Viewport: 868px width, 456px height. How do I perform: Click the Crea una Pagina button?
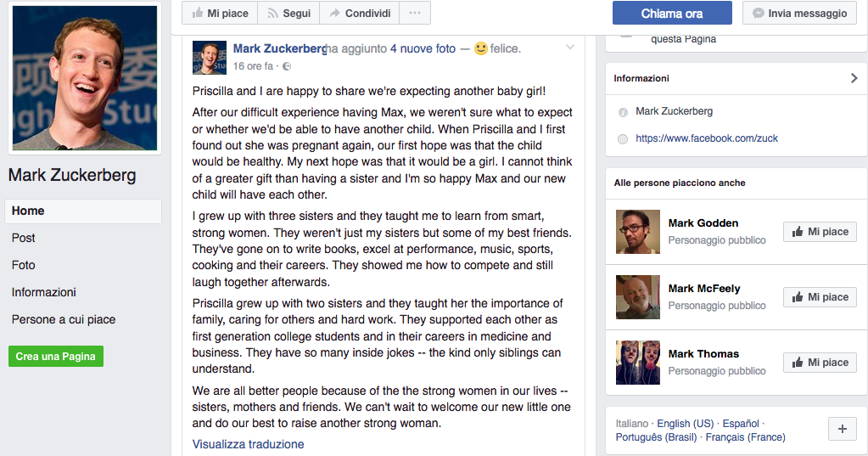(55, 357)
